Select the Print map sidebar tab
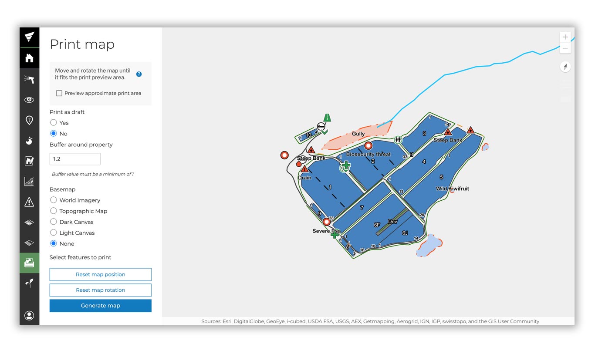This screenshot has width=595, height=364. (x=29, y=263)
